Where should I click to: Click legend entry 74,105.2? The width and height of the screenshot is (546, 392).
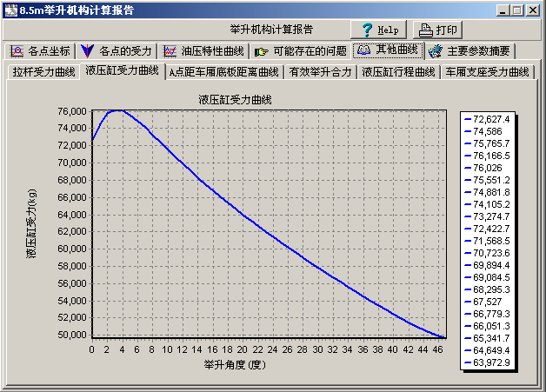coord(487,205)
